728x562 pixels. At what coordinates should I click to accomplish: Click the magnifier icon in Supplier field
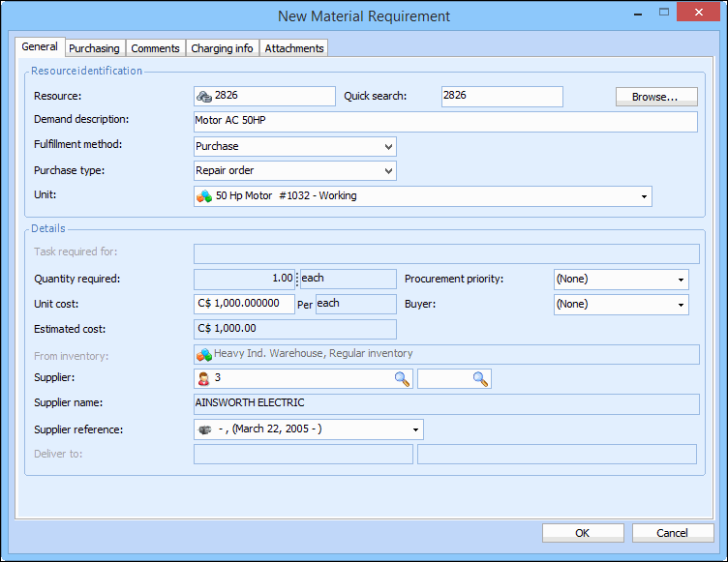tap(402, 379)
